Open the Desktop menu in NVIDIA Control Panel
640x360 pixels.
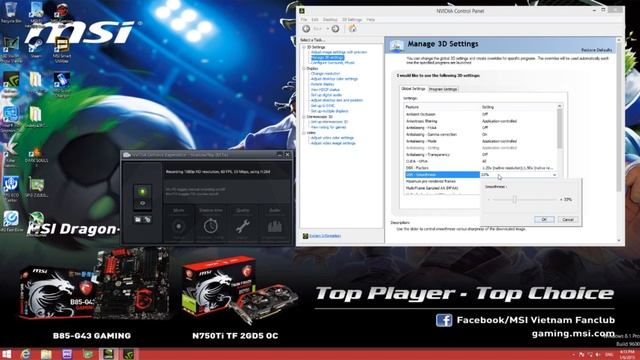[330, 20]
